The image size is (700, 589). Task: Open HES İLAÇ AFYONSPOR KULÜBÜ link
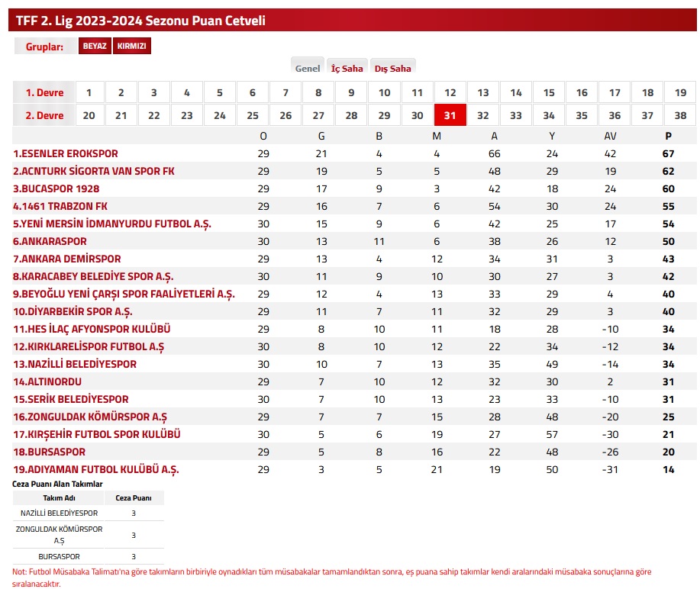click(92, 329)
